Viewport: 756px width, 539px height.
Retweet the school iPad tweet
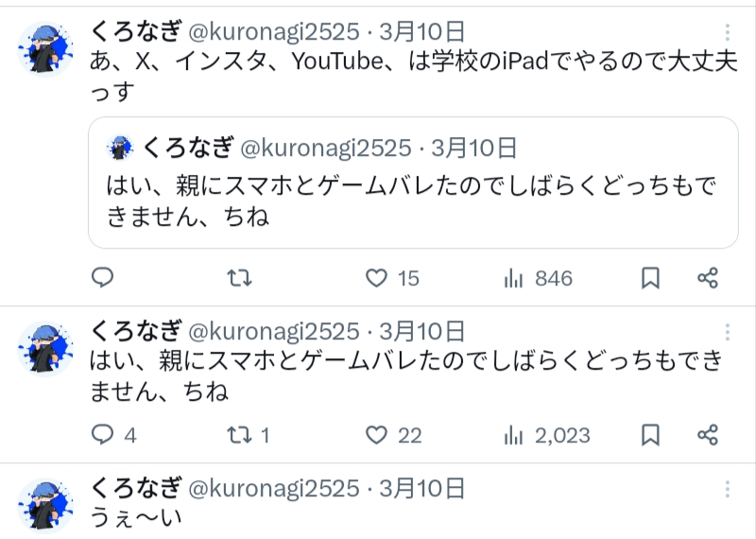point(240,278)
